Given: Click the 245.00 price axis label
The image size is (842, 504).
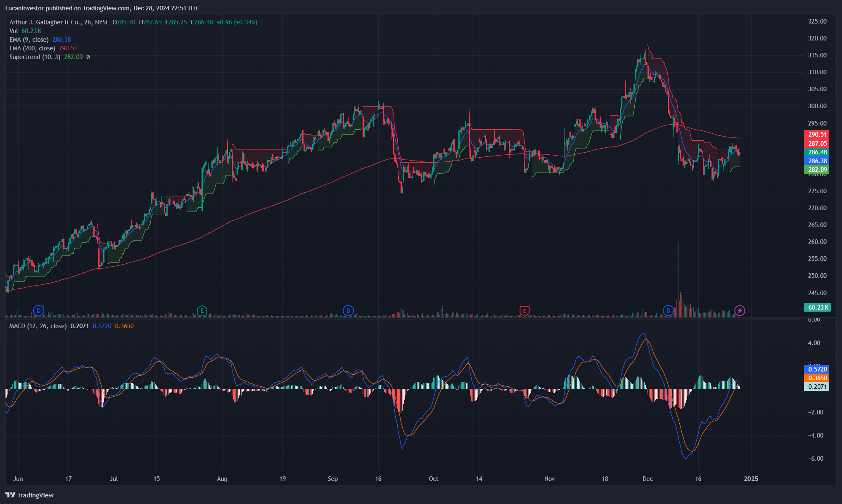Looking at the screenshot, I should point(817,293).
